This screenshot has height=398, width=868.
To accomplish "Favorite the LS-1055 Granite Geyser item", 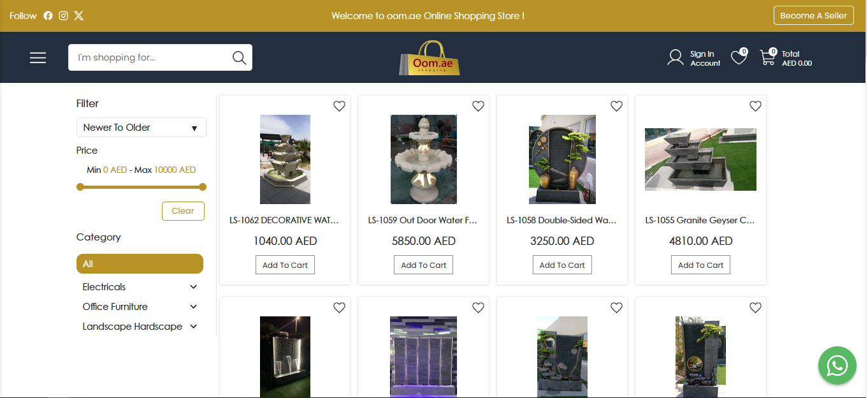I will coord(755,107).
